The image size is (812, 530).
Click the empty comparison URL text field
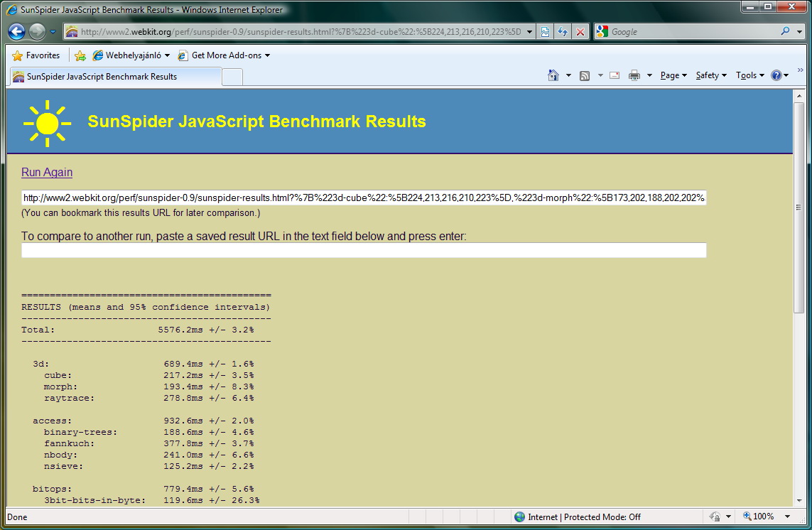[x=364, y=250]
